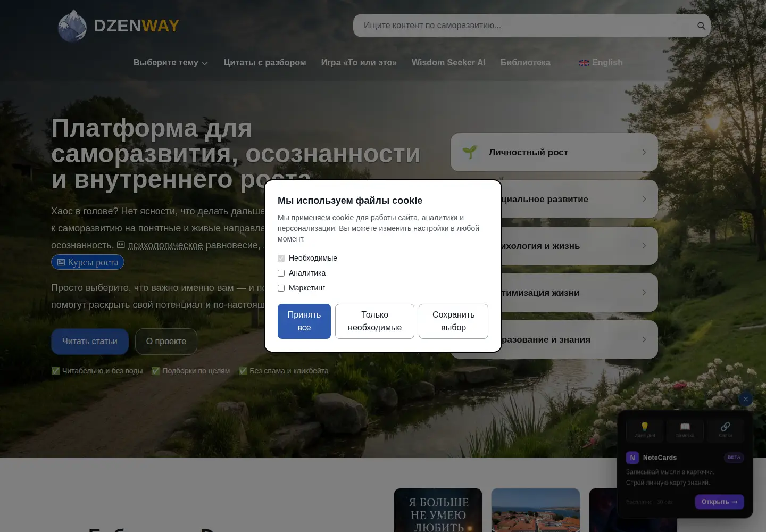Expand the 'Выберите тему' dropdown menu
This screenshot has width=766, height=532.
171,63
